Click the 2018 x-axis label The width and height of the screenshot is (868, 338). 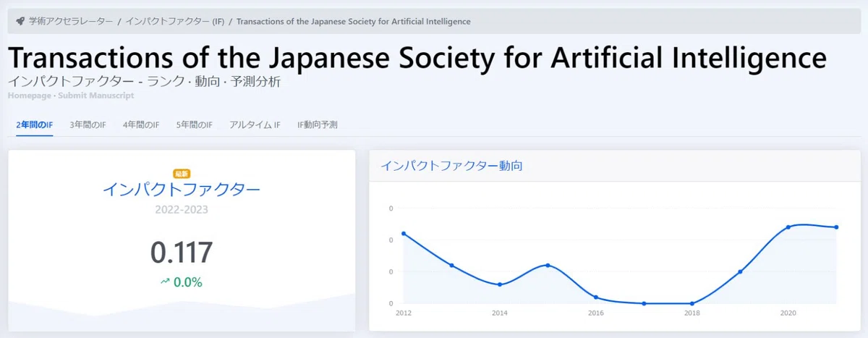pos(692,313)
